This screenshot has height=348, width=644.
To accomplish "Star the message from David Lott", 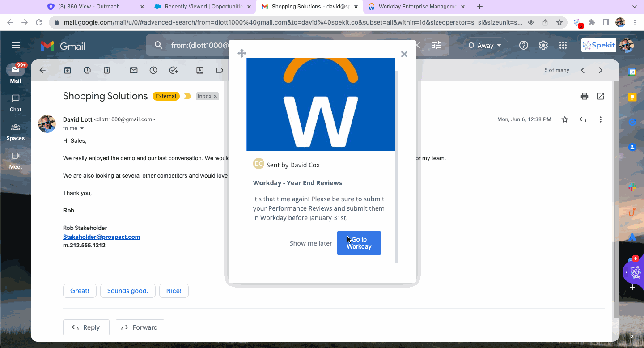I will point(565,119).
